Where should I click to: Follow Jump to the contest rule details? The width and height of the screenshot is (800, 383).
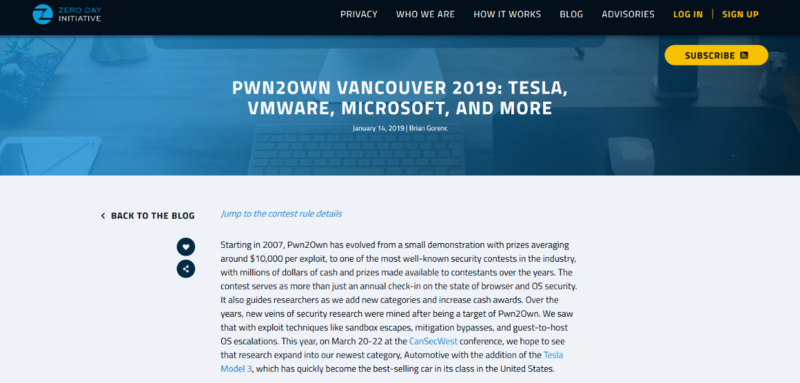pyautogui.click(x=281, y=214)
